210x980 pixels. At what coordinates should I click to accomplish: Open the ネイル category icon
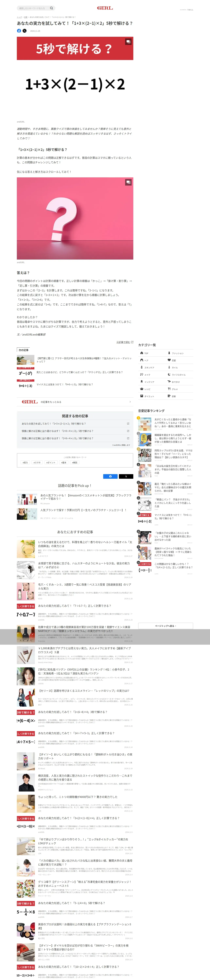pos(169,367)
